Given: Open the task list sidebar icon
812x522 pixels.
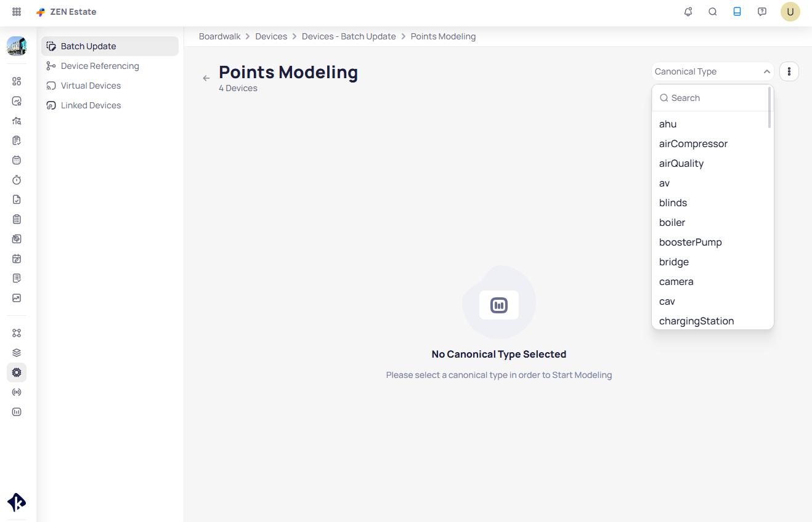Looking at the screenshot, I should point(17,278).
